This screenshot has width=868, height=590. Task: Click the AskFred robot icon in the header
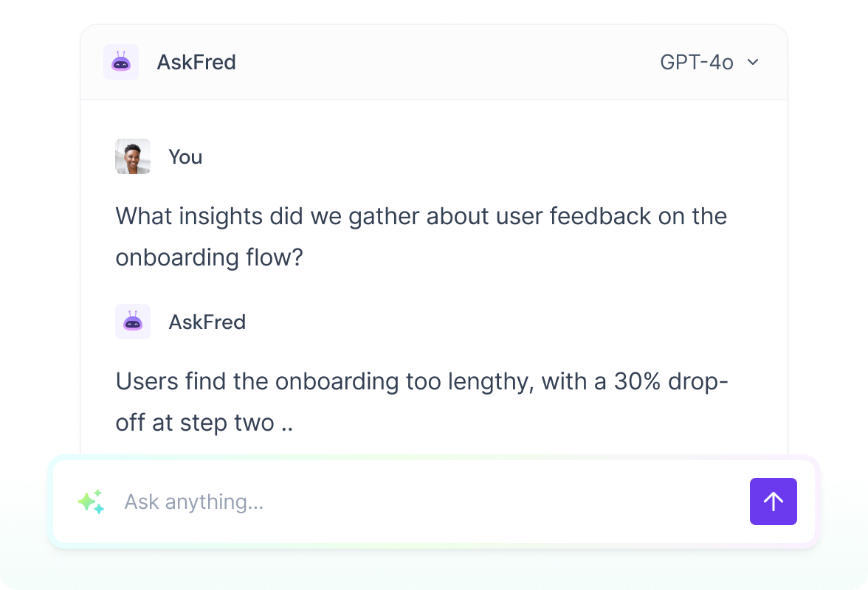pyautogui.click(x=121, y=62)
